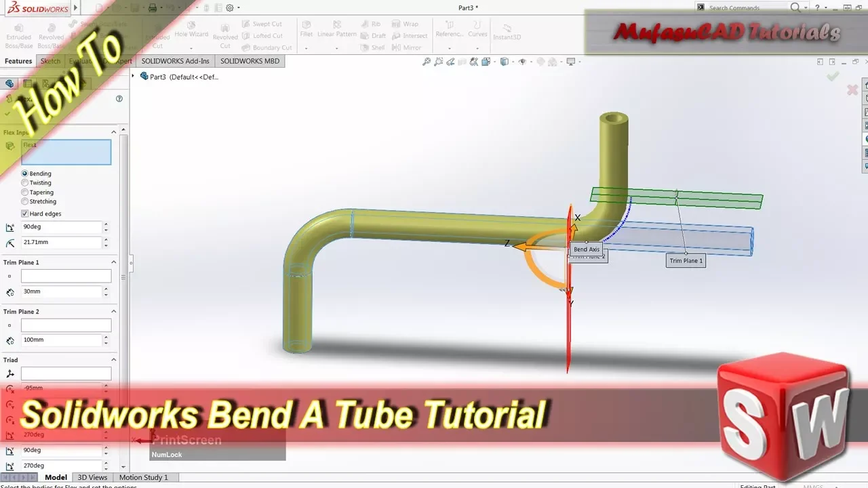Select the Stretching radio button
The height and width of the screenshot is (488, 868).
click(25, 201)
